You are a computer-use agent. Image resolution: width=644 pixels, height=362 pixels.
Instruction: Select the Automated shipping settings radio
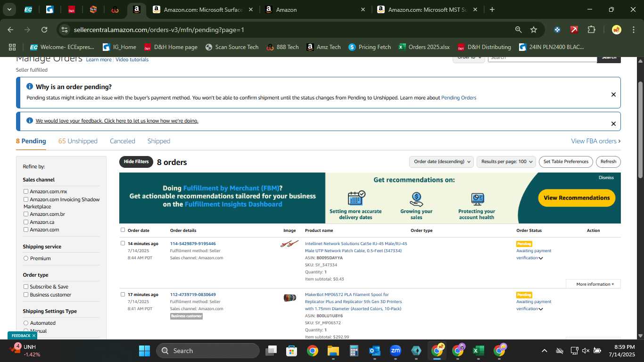click(26, 323)
